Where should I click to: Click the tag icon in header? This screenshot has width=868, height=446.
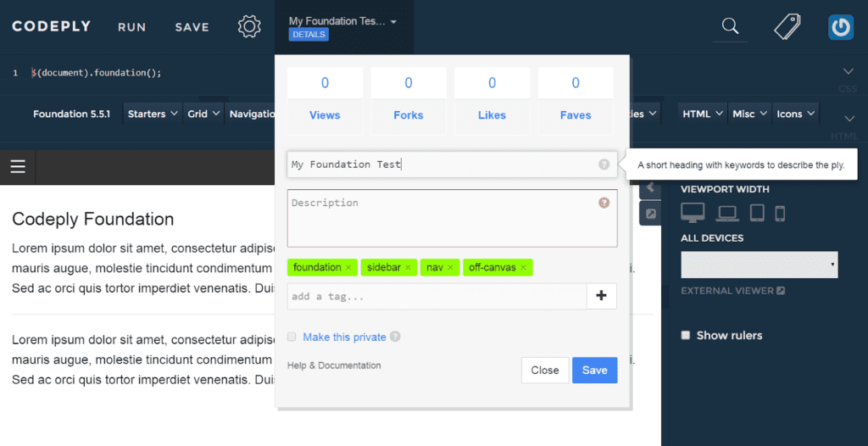(787, 27)
